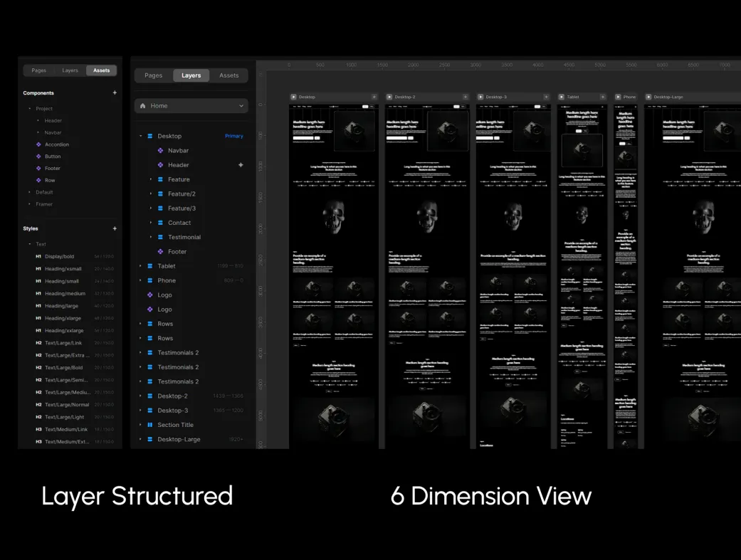Click the play icon on the Desktop frame
Viewport: 741px width, 560px height.
[x=293, y=97]
